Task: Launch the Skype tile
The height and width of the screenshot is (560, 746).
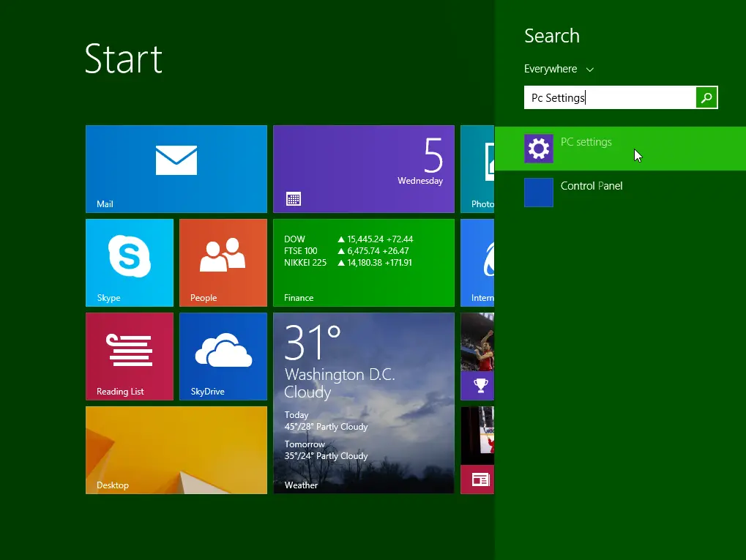Action: [130, 263]
